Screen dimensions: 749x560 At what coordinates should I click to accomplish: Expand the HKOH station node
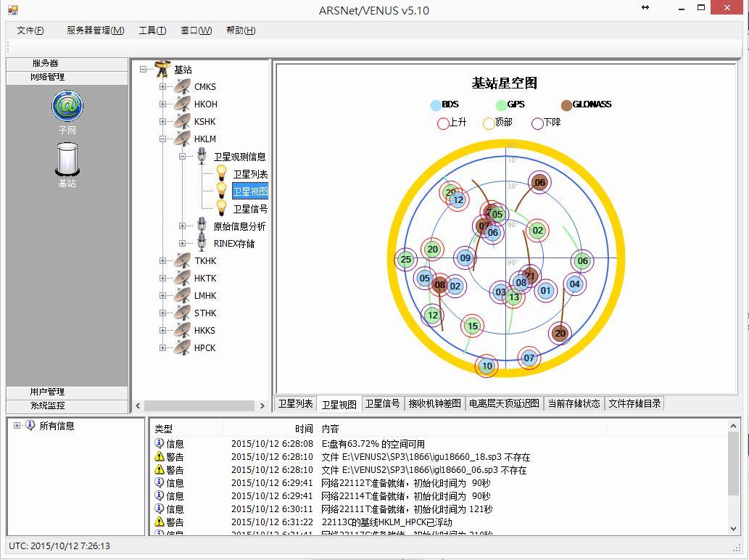point(163,104)
